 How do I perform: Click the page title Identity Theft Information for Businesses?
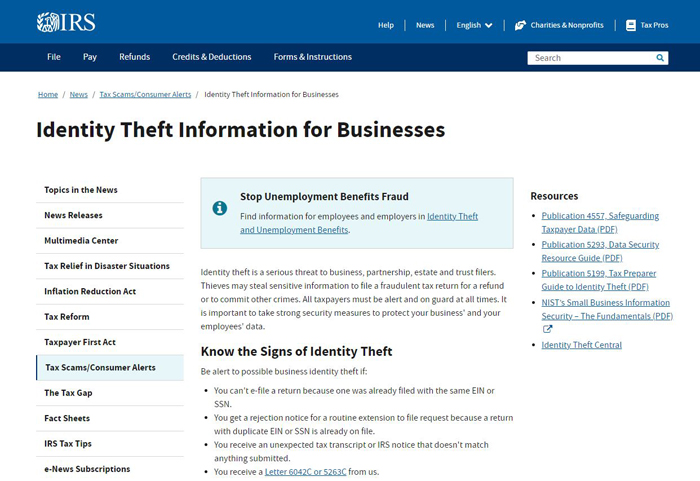click(241, 130)
